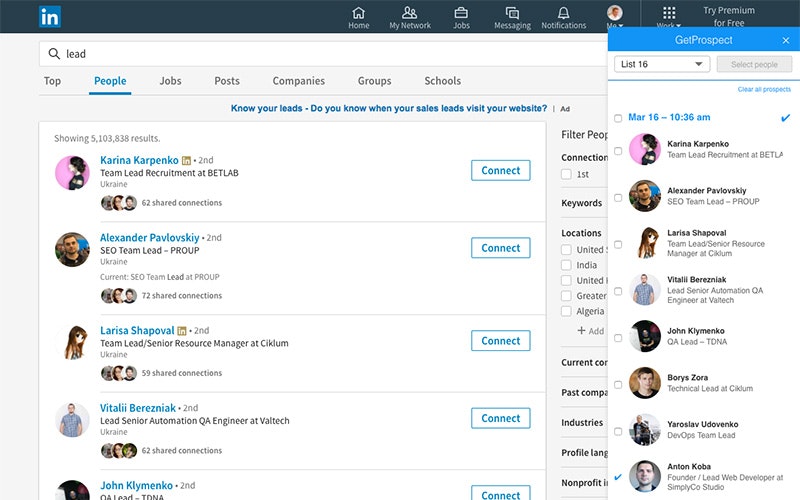
Task: Click blue checkmark next to Mar 16 date
Action: [785, 118]
